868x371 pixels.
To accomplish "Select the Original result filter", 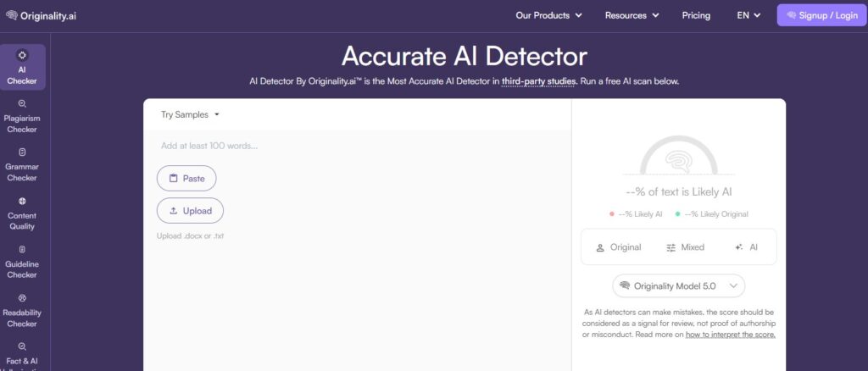I will pyautogui.click(x=618, y=247).
